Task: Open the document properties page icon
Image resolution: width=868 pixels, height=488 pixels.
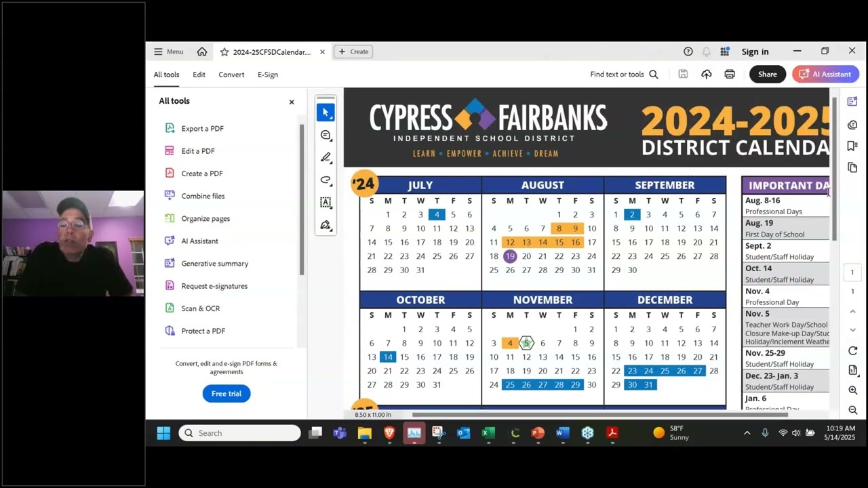Action: tap(852, 370)
